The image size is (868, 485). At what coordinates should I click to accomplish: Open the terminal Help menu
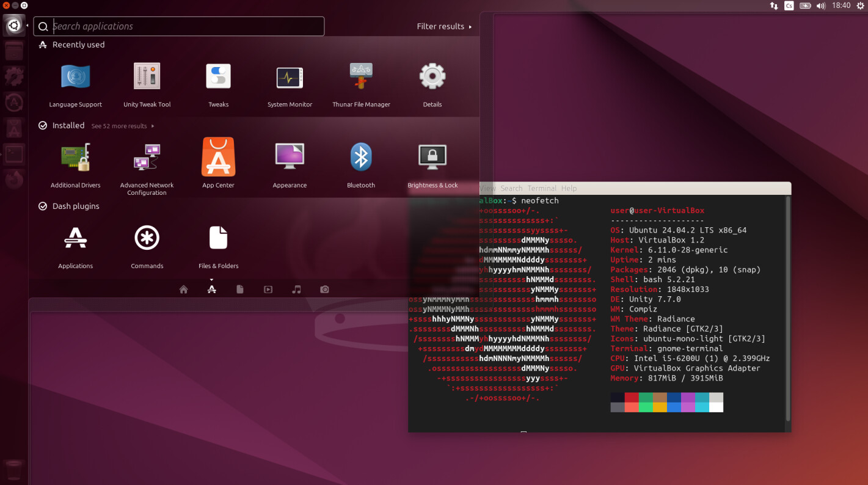[569, 188]
